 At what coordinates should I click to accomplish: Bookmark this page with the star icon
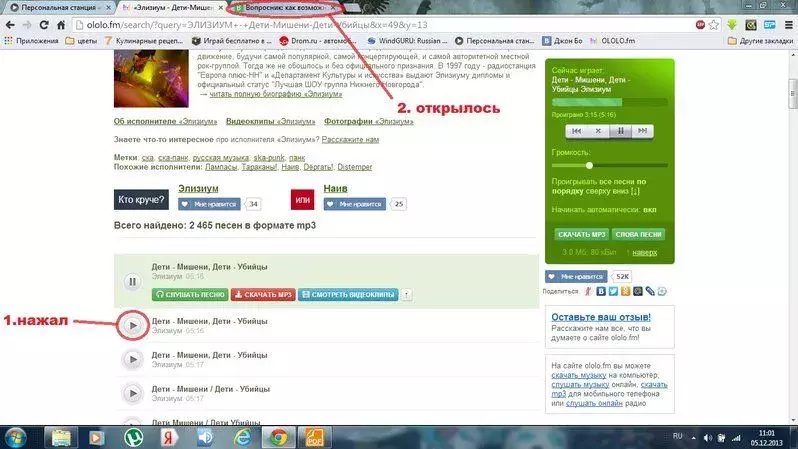(714, 25)
